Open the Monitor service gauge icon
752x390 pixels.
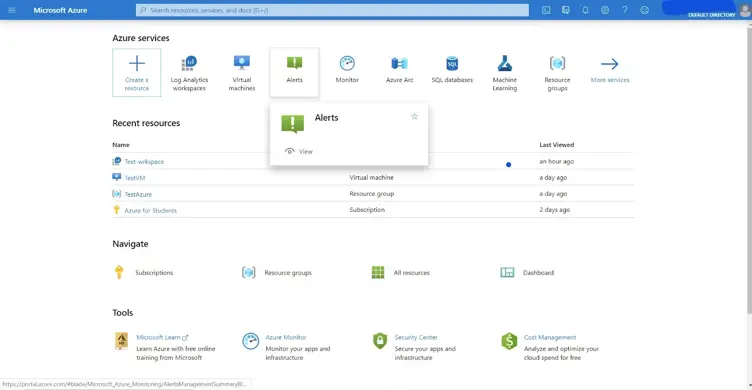[x=347, y=63]
